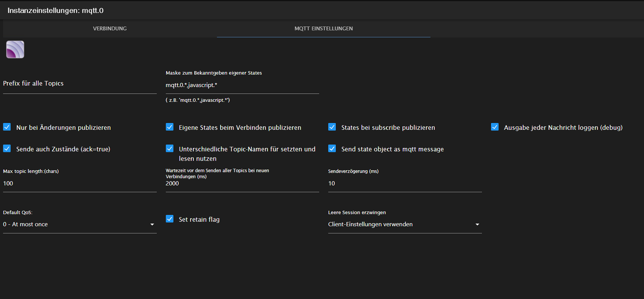
Task: Click the Max topic length field
Action: [80, 184]
